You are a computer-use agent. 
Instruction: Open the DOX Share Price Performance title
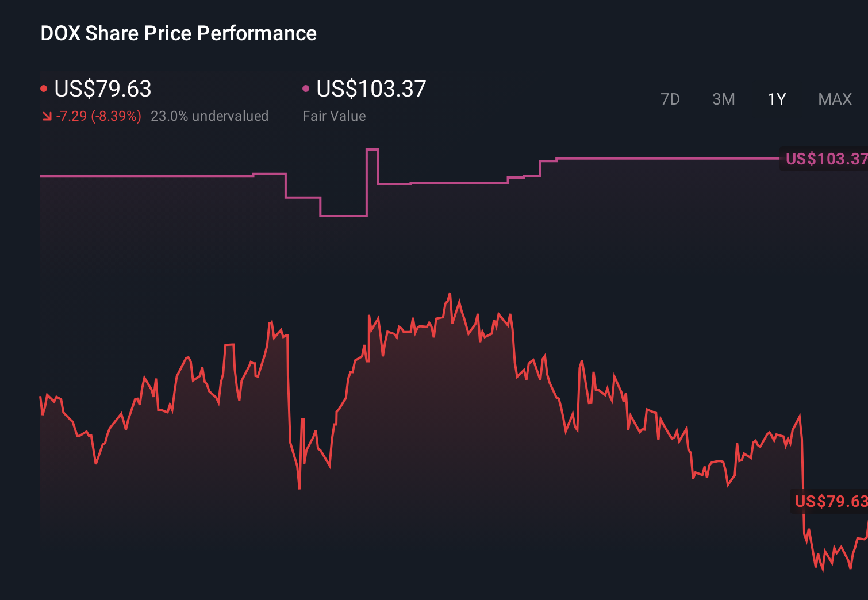(178, 33)
